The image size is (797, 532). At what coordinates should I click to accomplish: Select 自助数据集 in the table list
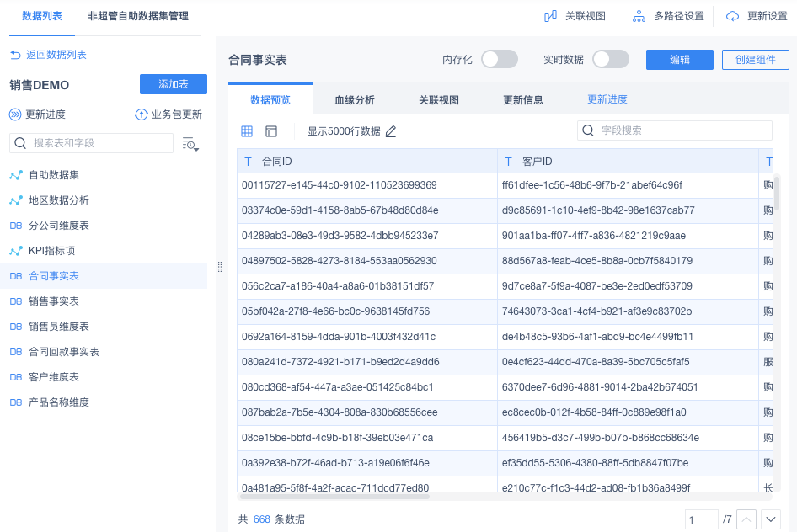104,175
